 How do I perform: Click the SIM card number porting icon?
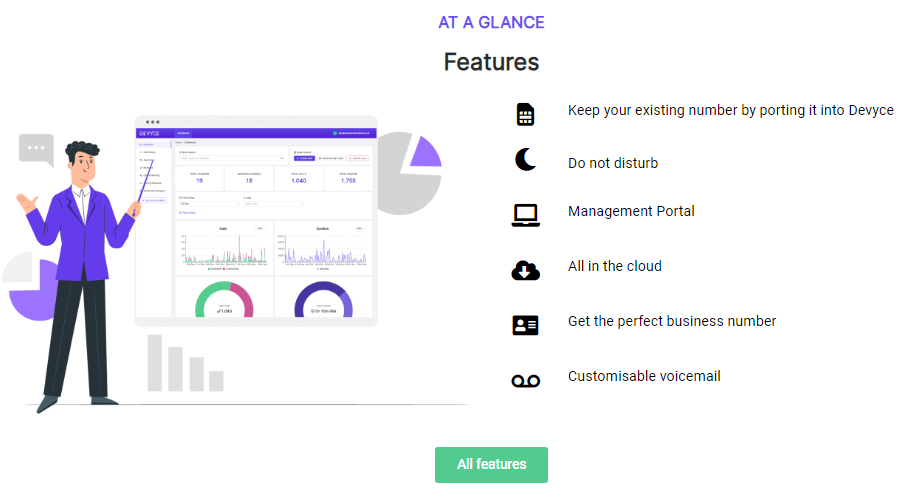[x=525, y=113]
